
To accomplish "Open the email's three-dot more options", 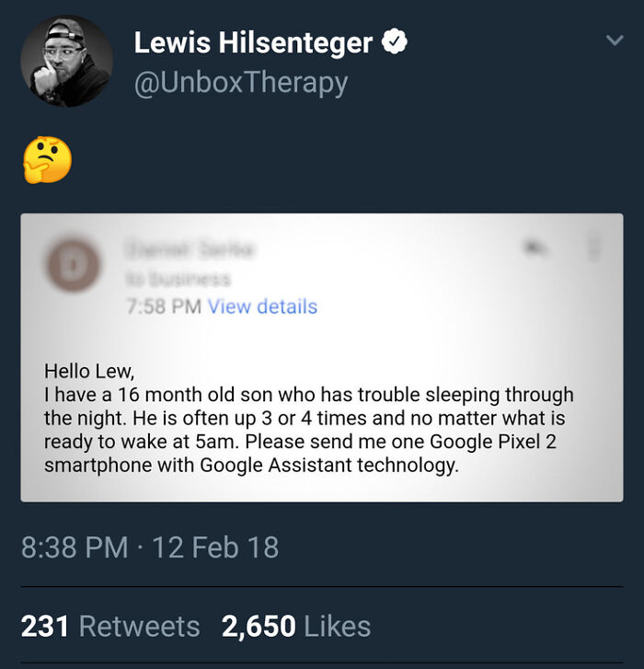I will 593,247.
